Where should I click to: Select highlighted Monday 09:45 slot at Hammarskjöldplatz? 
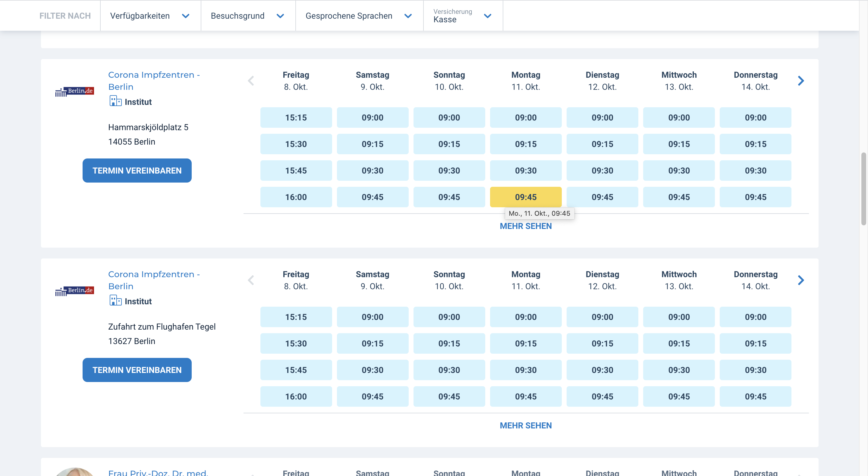pyautogui.click(x=526, y=197)
